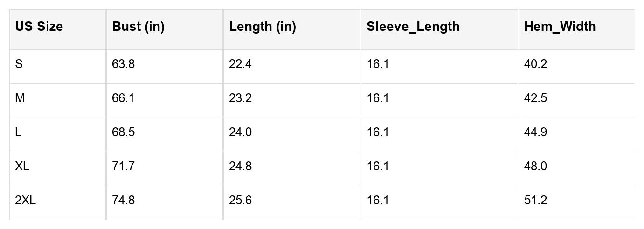Click the size M row label
Screen dimensions: 644x229
pos(20,98)
